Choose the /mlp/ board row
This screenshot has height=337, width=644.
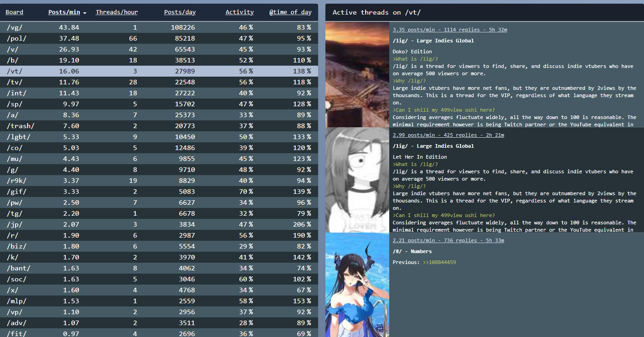[x=159, y=301]
